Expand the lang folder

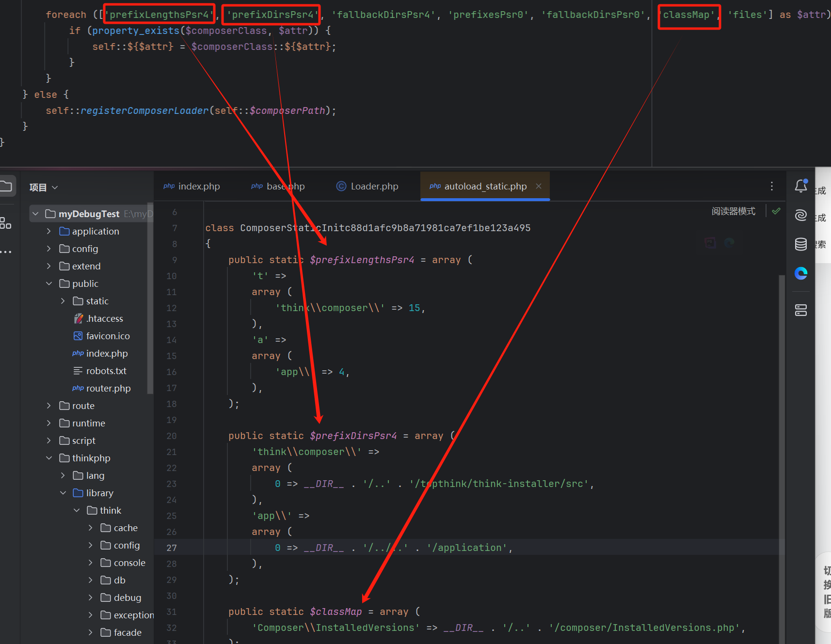(63, 475)
